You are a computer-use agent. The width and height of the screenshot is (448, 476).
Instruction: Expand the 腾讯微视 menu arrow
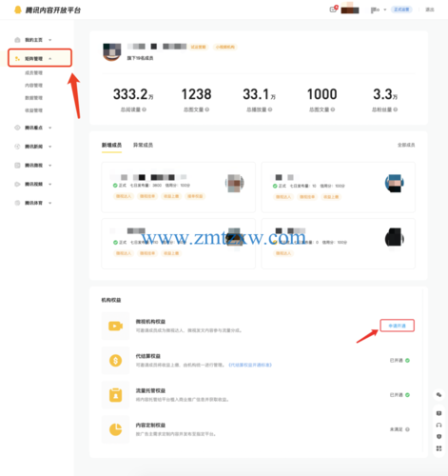(x=50, y=166)
